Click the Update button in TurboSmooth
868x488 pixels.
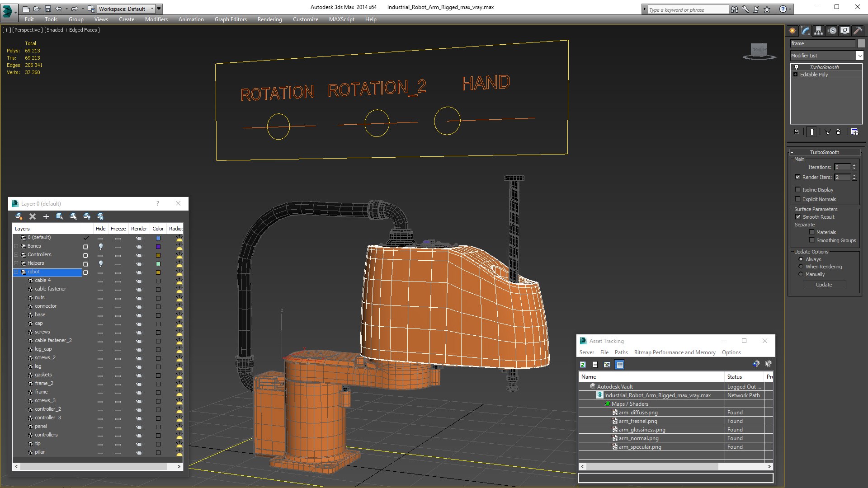(x=824, y=285)
